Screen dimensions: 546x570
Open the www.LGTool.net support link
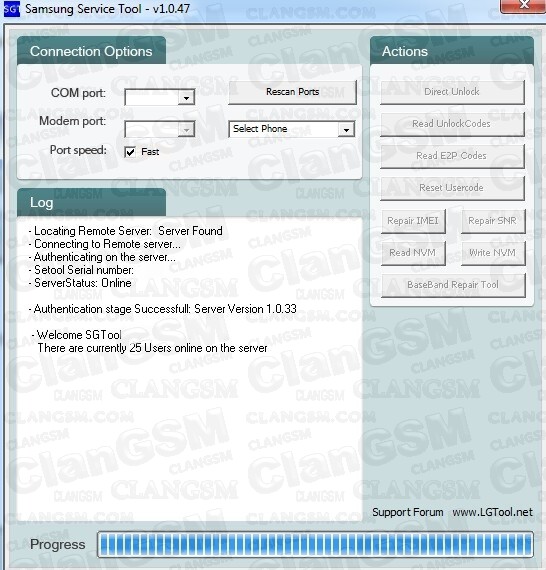pyautogui.click(x=492, y=512)
